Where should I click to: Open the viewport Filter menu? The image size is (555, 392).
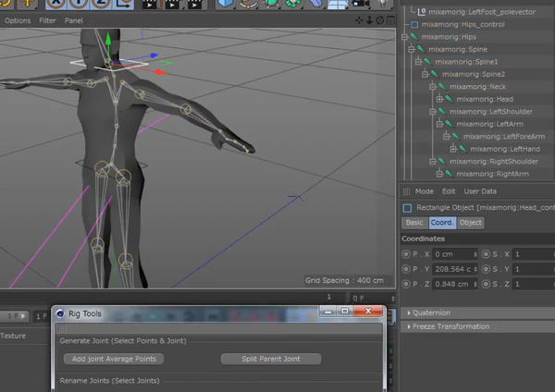pos(47,20)
